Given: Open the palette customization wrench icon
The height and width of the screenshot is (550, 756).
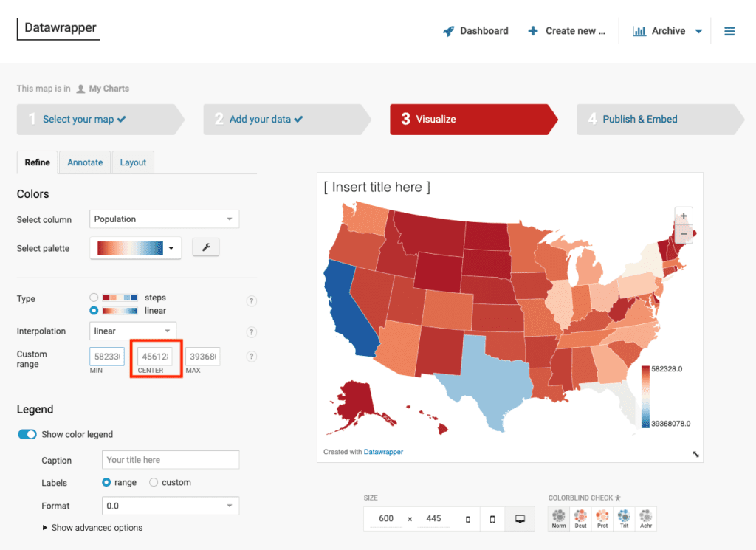Looking at the screenshot, I should point(205,247).
